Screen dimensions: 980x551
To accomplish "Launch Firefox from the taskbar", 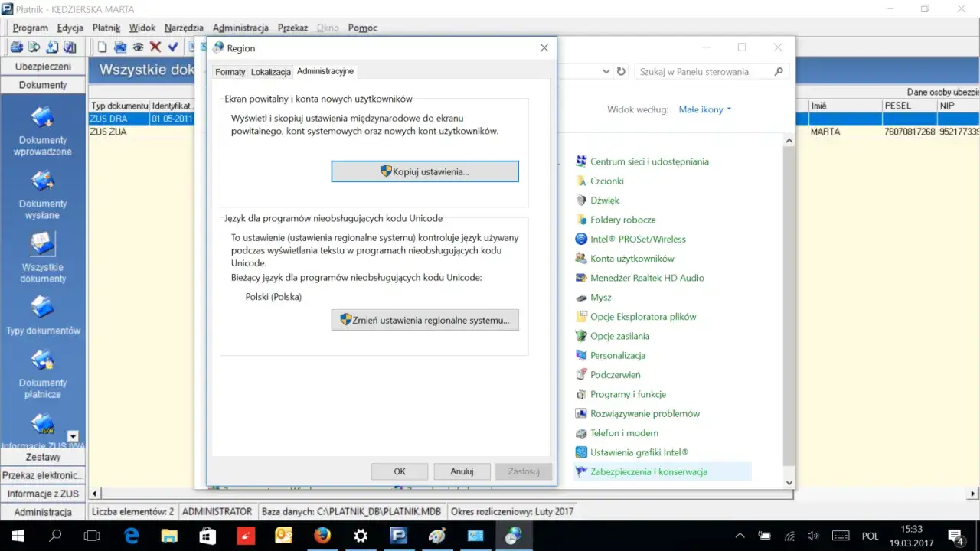I will tap(322, 536).
